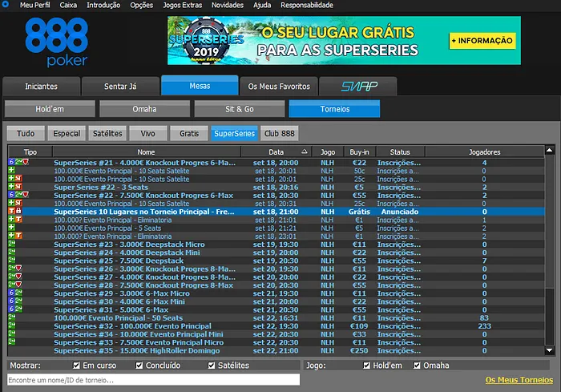The height and width of the screenshot is (392, 561).
Task: Switch to the Iniciantes tab
Action: [41, 87]
